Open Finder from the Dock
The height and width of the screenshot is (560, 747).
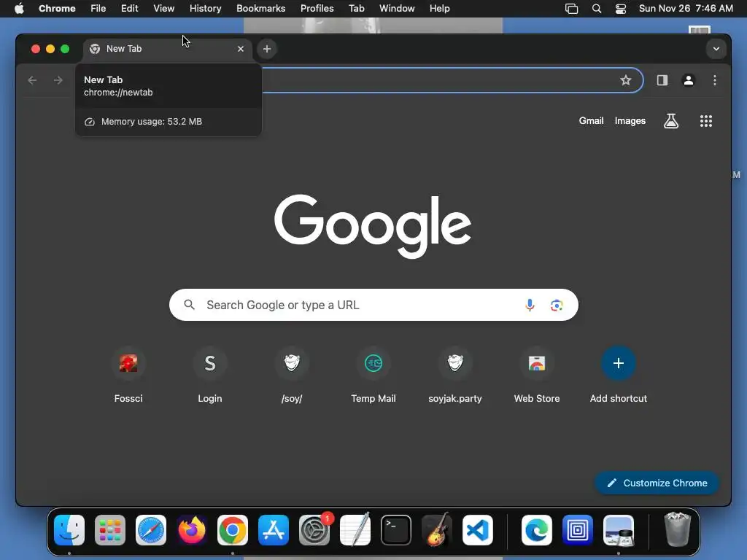(69, 530)
